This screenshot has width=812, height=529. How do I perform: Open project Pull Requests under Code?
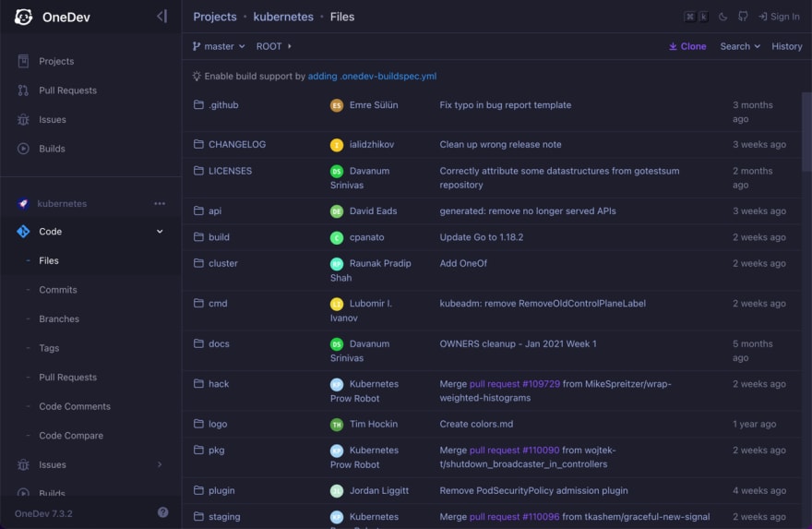click(68, 378)
